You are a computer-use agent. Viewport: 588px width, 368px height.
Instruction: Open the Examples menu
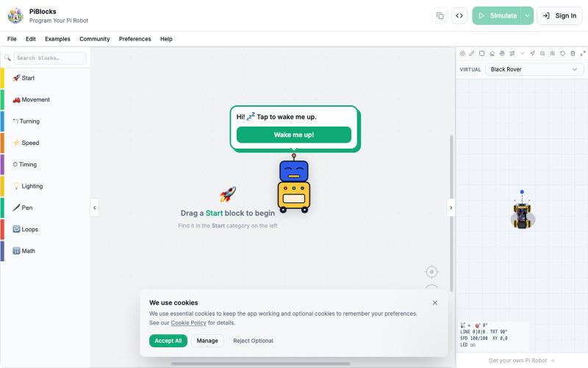click(x=57, y=39)
